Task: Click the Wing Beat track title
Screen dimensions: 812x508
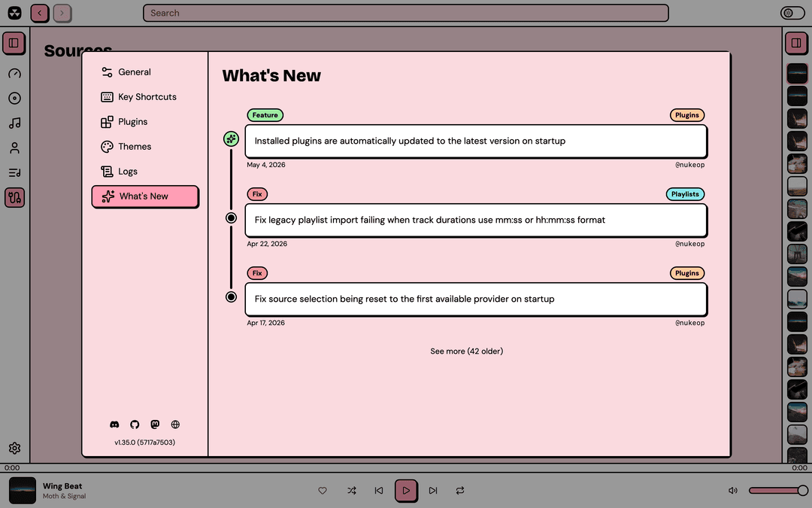Action: 62,486
